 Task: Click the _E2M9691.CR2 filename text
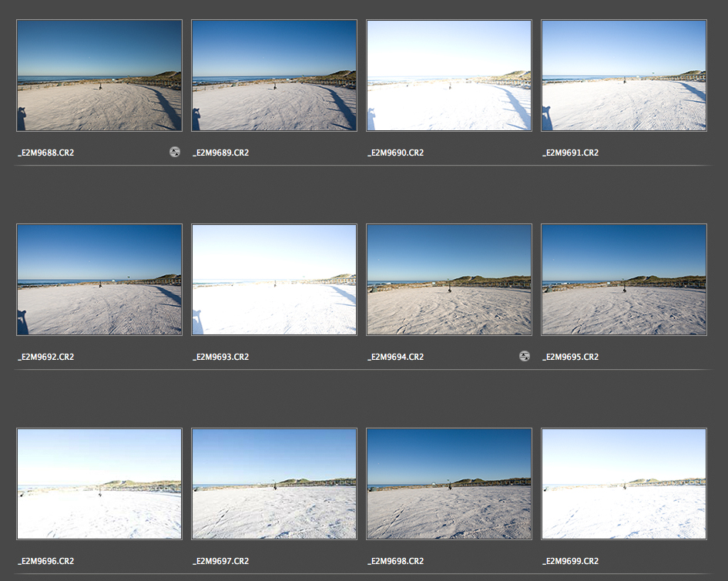[570, 153]
